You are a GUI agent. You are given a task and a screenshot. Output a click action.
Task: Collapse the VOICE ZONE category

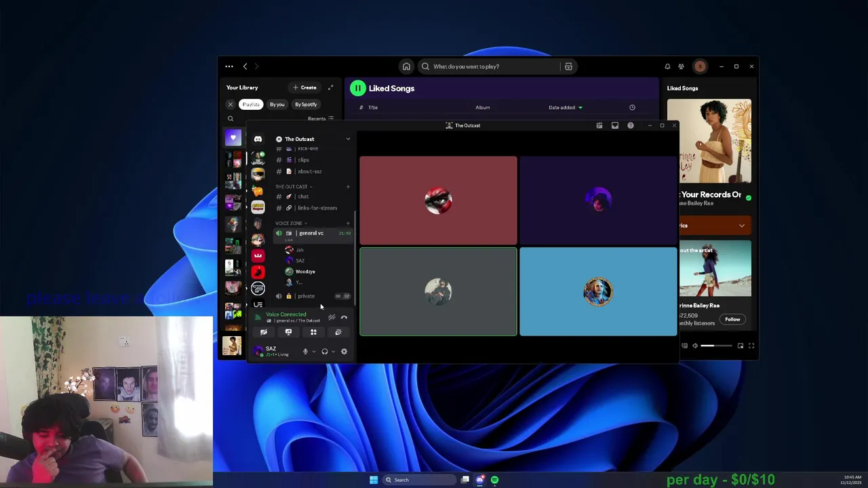point(291,223)
